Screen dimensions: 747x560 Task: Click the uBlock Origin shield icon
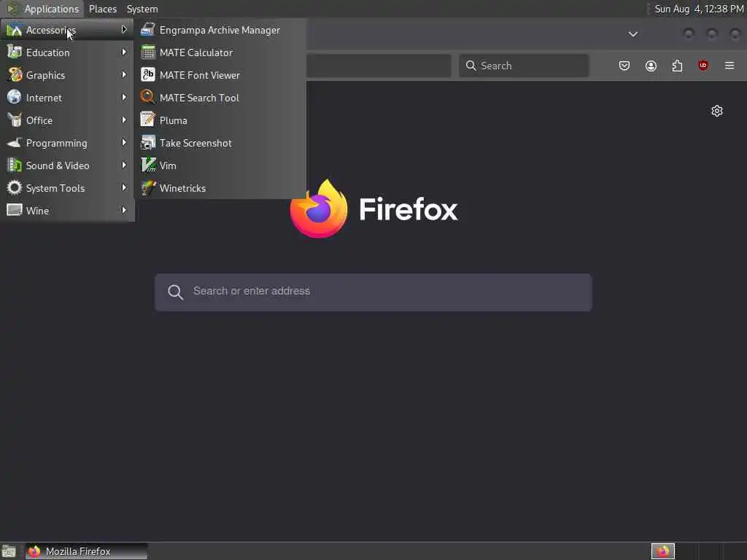(703, 66)
